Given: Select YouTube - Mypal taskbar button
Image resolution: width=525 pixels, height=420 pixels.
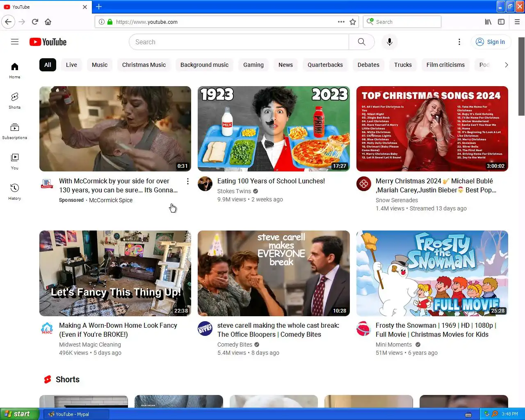Looking at the screenshot, I should coord(76,414).
